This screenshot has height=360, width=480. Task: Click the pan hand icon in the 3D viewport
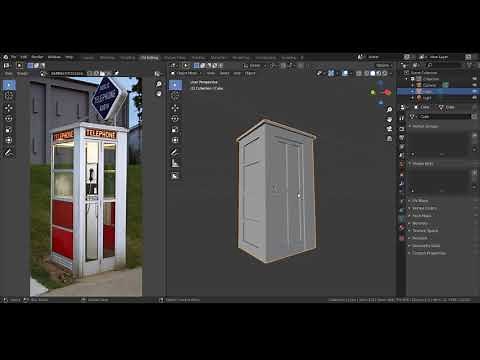pyautogui.click(x=389, y=119)
